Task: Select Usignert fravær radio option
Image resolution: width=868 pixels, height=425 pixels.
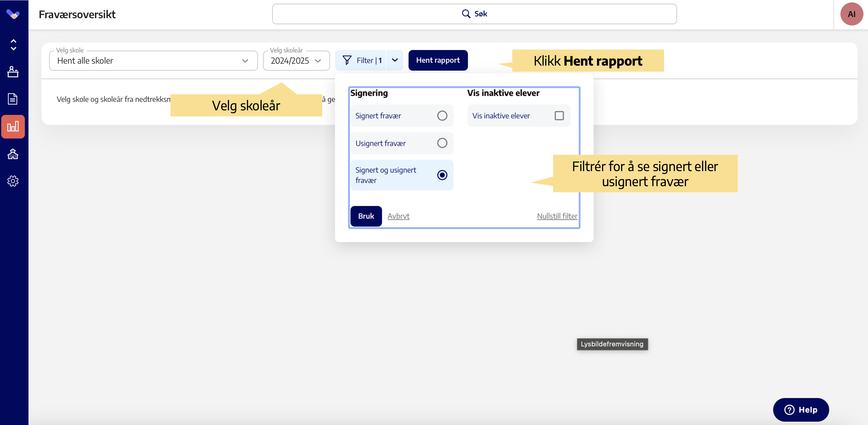Action: [x=442, y=143]
